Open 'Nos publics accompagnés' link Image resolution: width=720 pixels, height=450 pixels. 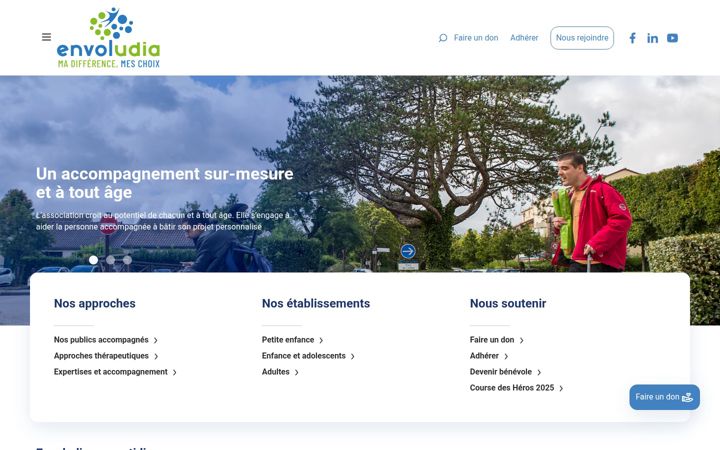tap(106, 340)
